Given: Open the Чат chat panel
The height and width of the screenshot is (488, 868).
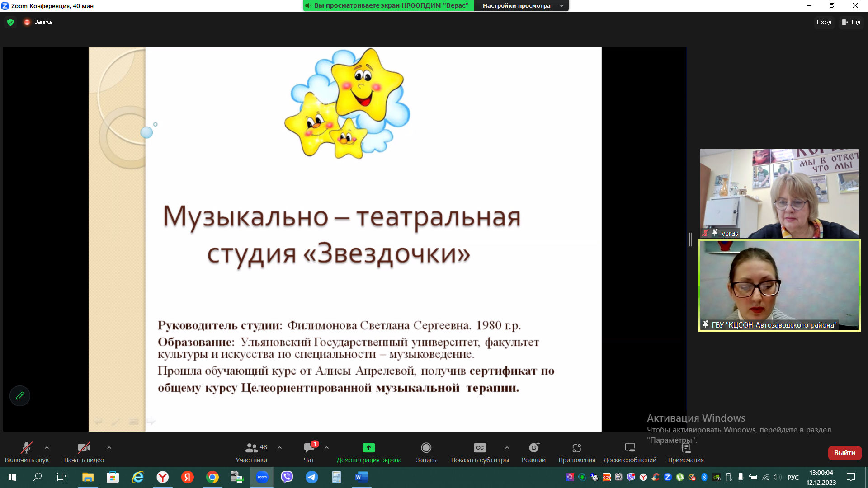Looking at the screenshot, I should tap(309, 452).
